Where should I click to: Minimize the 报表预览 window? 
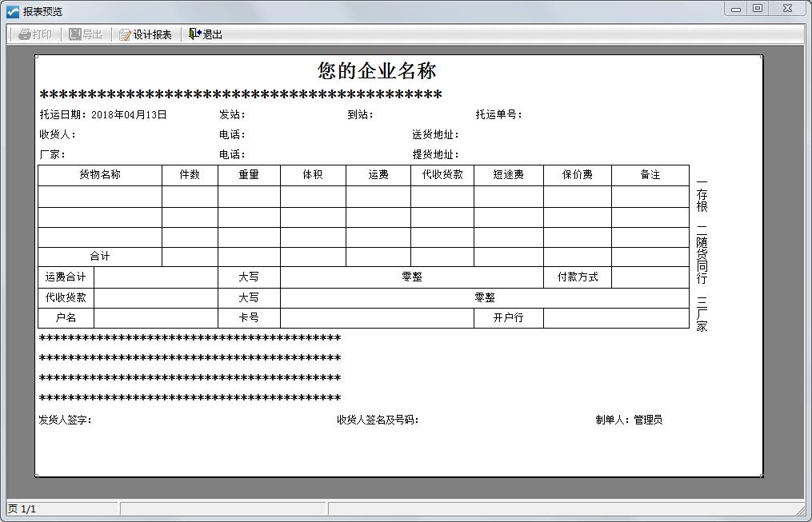[735, 9]
